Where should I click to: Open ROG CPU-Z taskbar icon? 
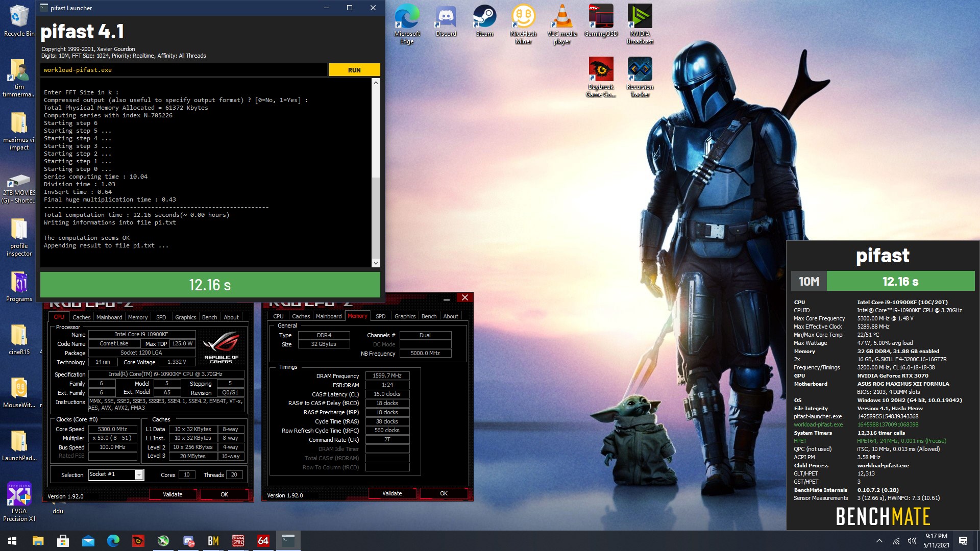tap(238, 541)
